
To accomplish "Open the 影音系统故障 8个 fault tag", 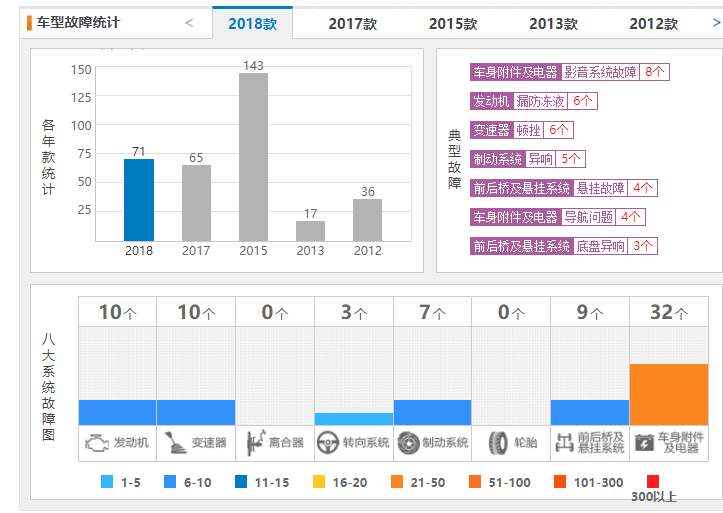I will [x=570, y=72].
